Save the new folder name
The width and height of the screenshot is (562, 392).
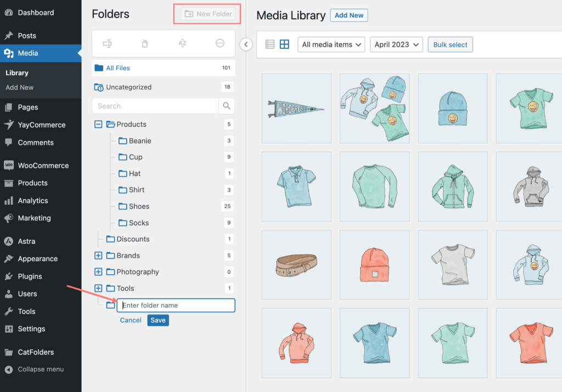click(158, 320)
